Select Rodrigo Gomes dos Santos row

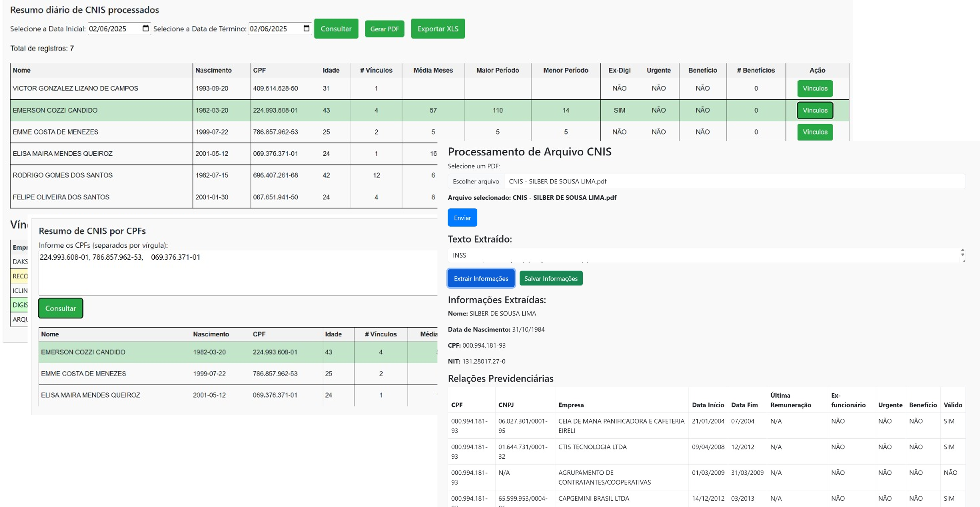pyautogui.click(x=63, y=175)
